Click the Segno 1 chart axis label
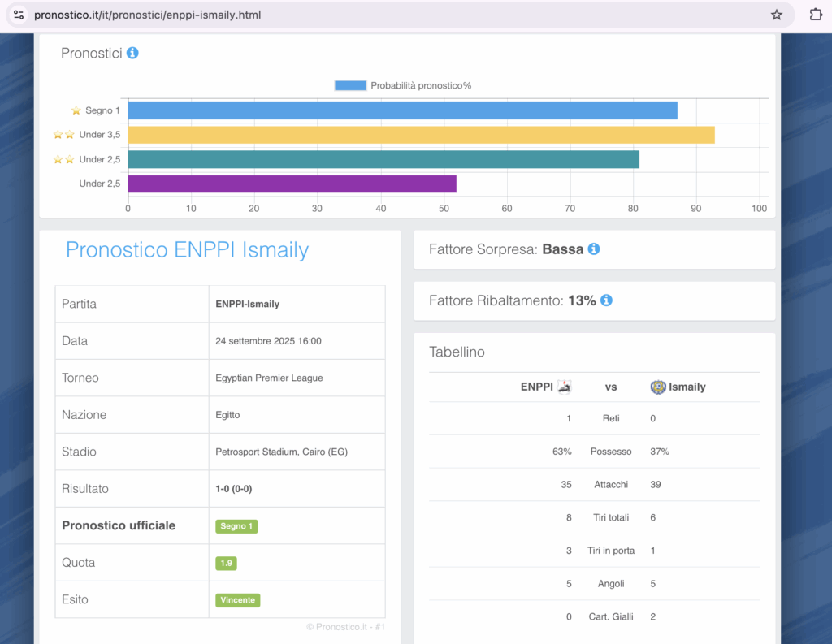Screen dimensions: 832x644 103,110
